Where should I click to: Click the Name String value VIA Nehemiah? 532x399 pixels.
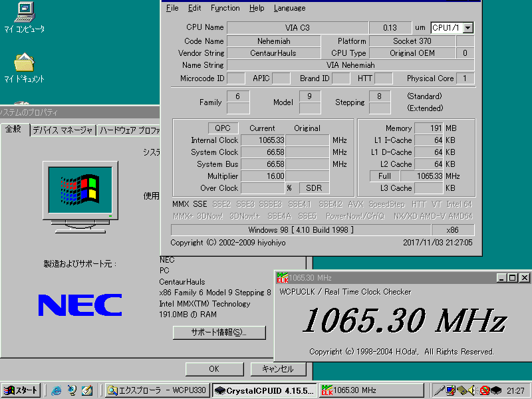(350, 65)
